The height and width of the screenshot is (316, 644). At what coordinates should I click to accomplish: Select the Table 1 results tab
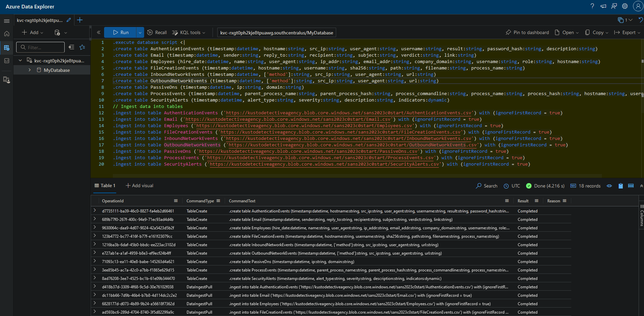[105, 185]
